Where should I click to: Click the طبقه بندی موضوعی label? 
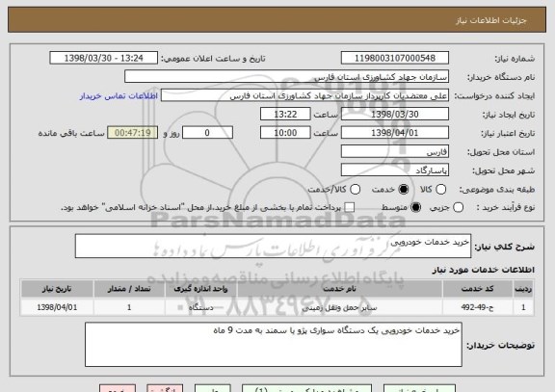[497, 190]
